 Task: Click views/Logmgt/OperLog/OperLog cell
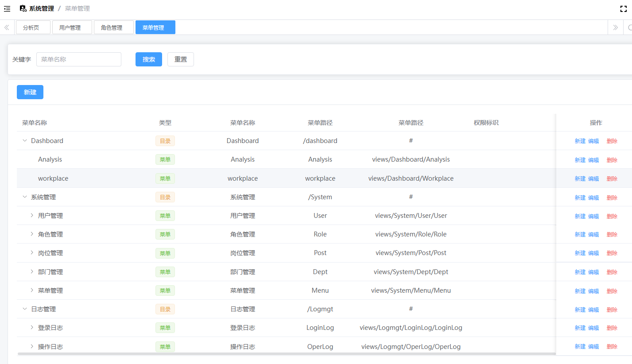411,347
